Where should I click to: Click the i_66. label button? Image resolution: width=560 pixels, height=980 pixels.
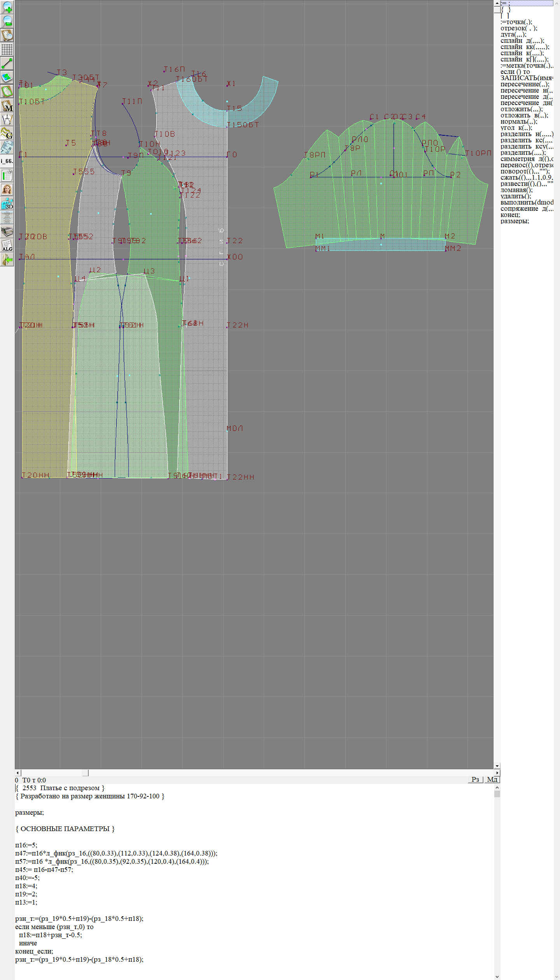tap(7, 161)
